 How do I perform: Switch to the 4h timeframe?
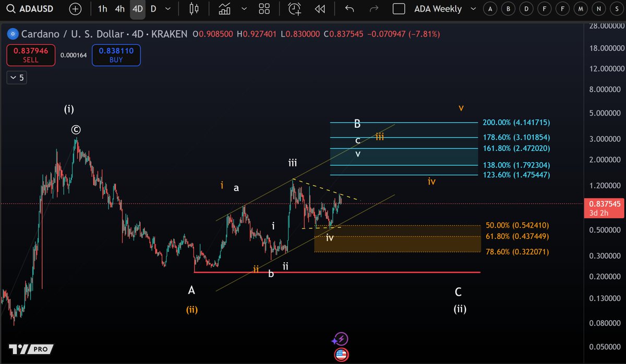coord(119,9)
